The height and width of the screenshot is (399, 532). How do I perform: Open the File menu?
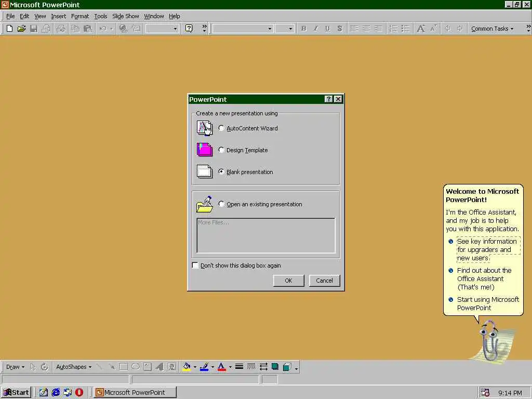(x=10, y=16)
